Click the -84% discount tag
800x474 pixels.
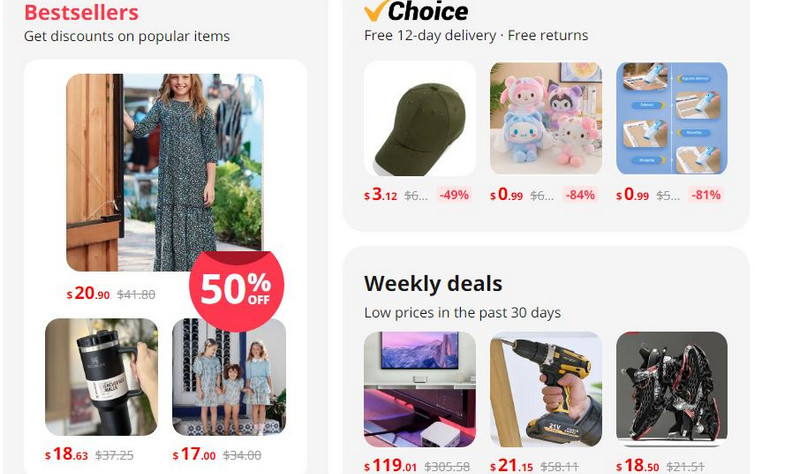(580, 195)
